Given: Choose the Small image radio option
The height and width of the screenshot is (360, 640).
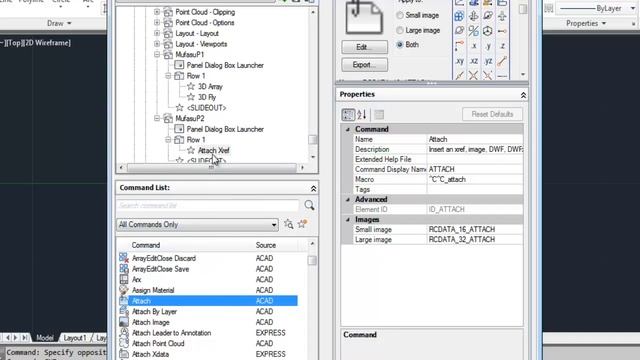Looking at the screenshot, I should (400, 15).
